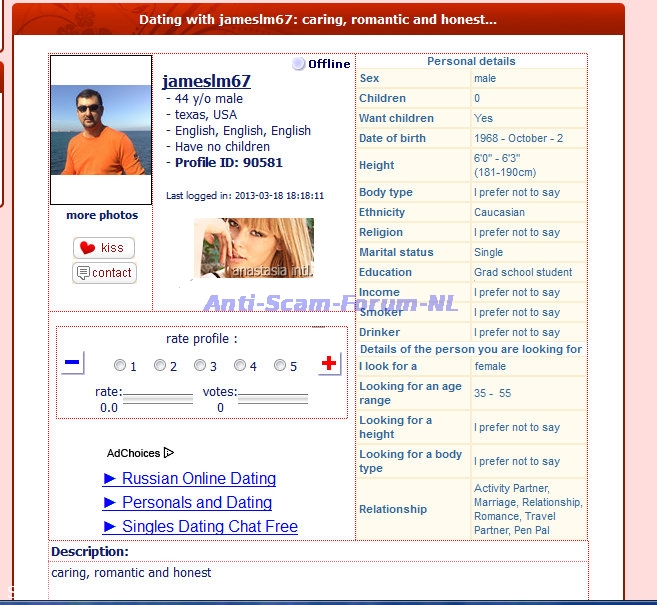Click the profile photo thumbnail
The height and width of the screenshot is (605, 657).
(x=101, y=130)
